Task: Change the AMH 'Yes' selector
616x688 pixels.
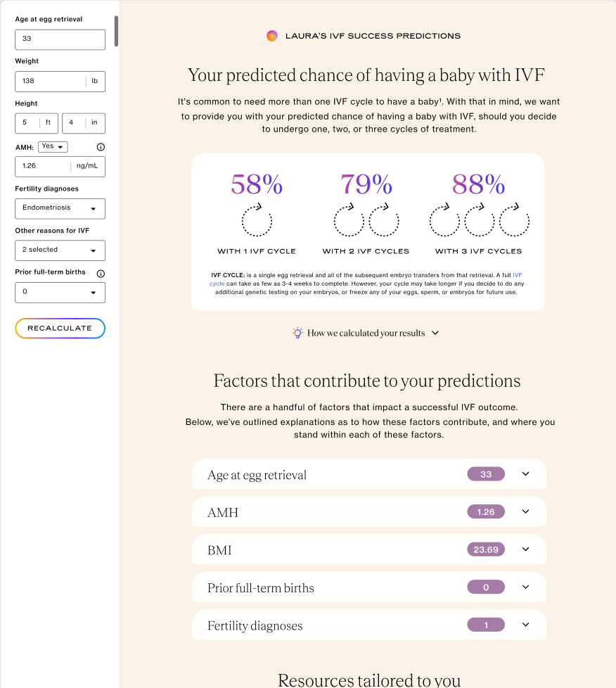Action: (x=52, y=146)
